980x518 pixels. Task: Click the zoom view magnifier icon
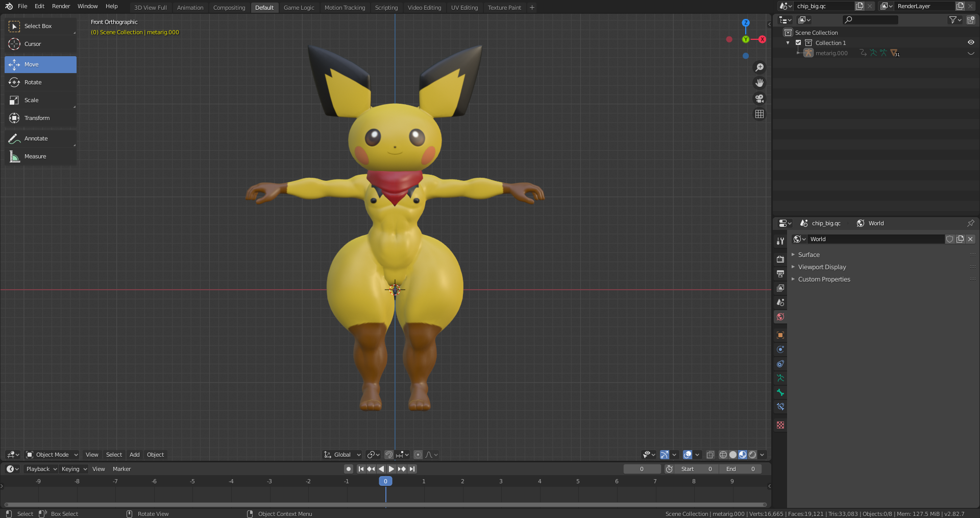click(759, 67)
